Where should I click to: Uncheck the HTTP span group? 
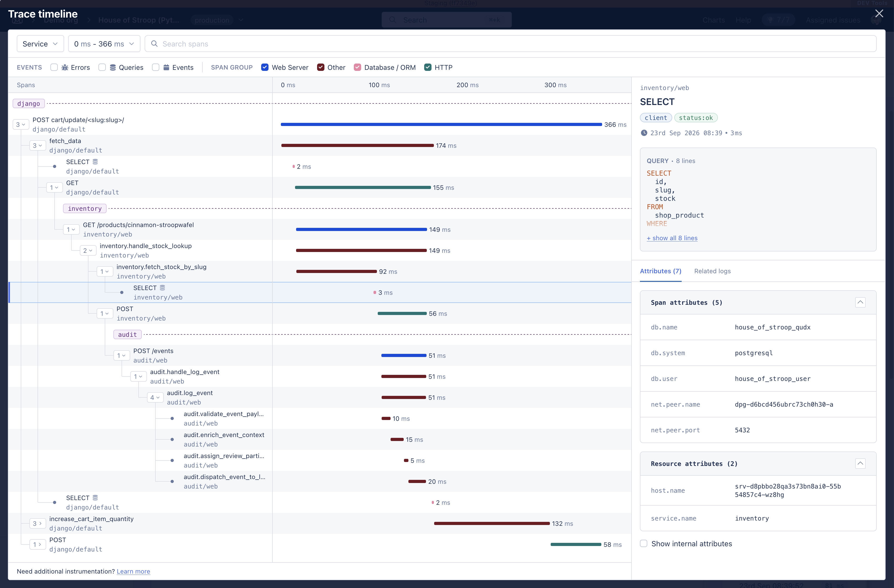pos(428,67)
